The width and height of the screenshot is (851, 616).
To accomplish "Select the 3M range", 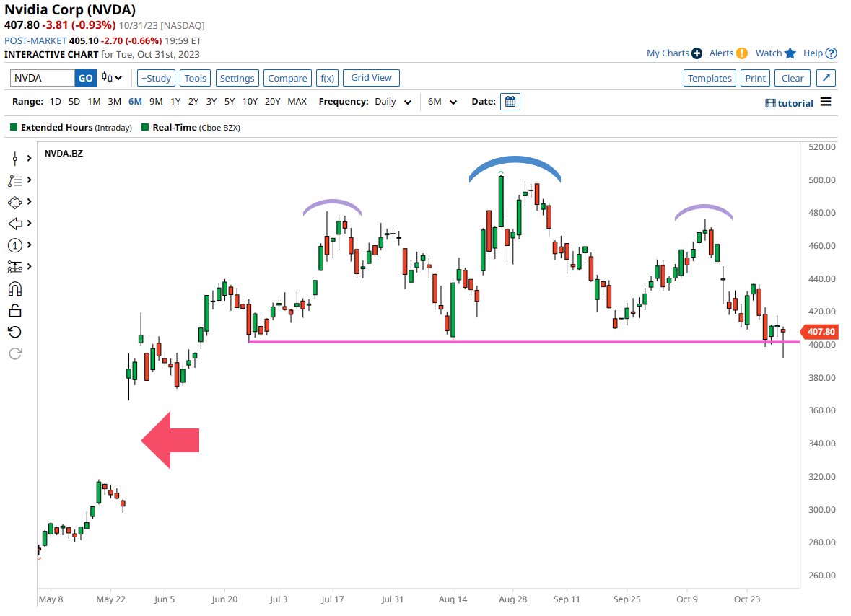I will 114,102.
